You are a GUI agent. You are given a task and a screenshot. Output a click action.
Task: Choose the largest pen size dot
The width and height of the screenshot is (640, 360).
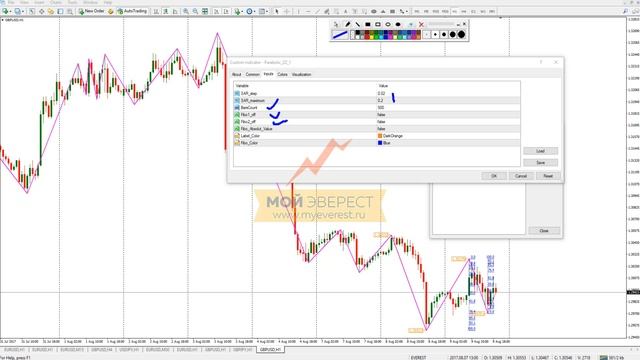click(462, 34)
